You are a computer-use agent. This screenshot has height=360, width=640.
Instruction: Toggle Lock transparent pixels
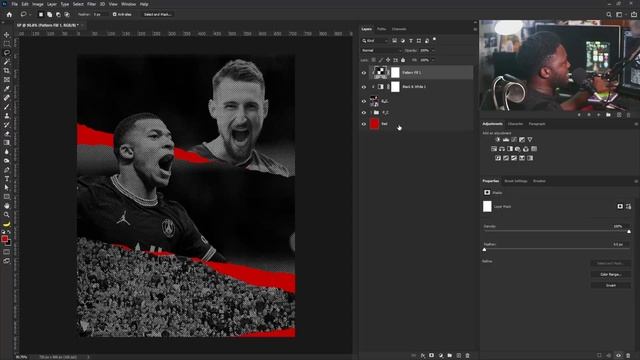(373, 60)
